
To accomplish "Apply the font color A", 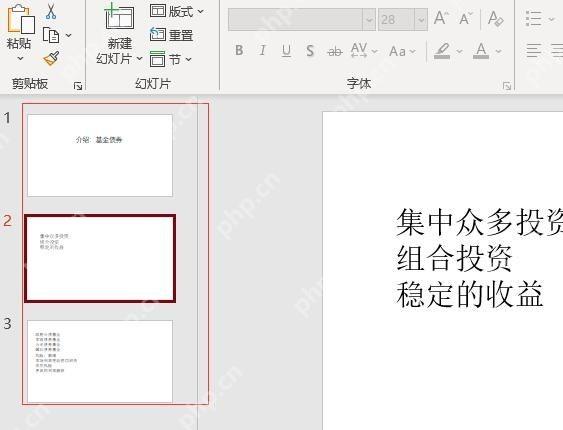I will tap(481, 51).
